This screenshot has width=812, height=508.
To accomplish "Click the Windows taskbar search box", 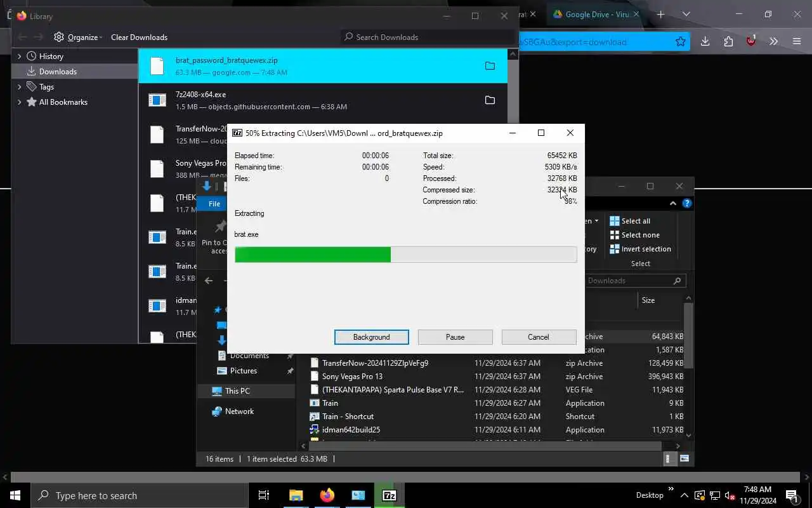I will 140,495.
